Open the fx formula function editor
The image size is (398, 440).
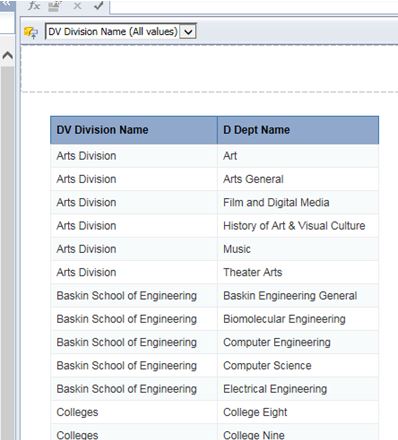(33, 6)
